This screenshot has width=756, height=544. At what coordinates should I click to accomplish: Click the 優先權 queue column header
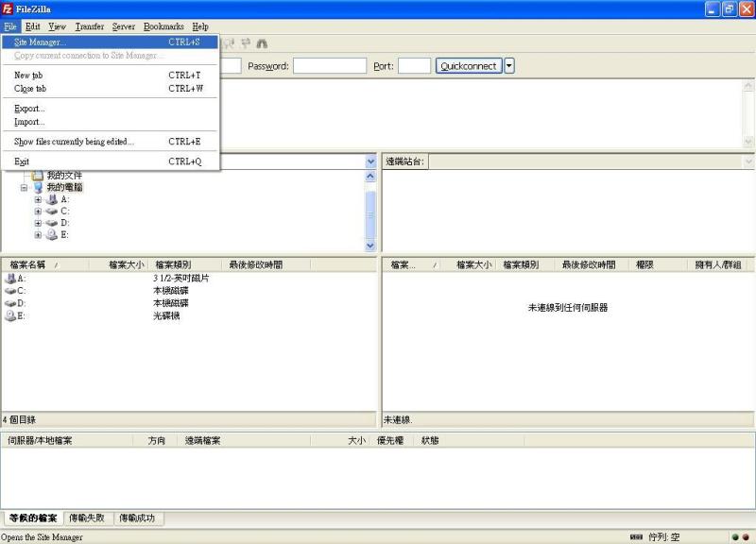pos(389,440)
